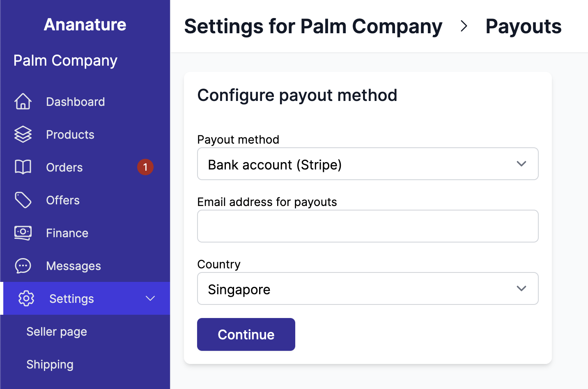588x389 pixels.
Task: Select Seller page in the Settings submenu
Action: tap(56, 331)
